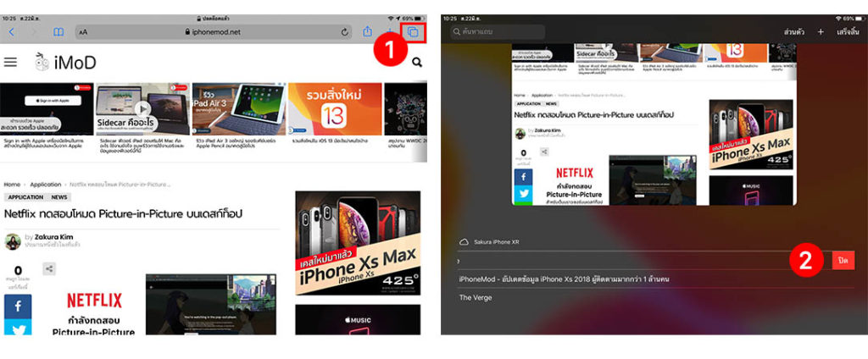Select the NEWS category tag
This screenshot has height=359, width=868.
[x=60, y=197]
